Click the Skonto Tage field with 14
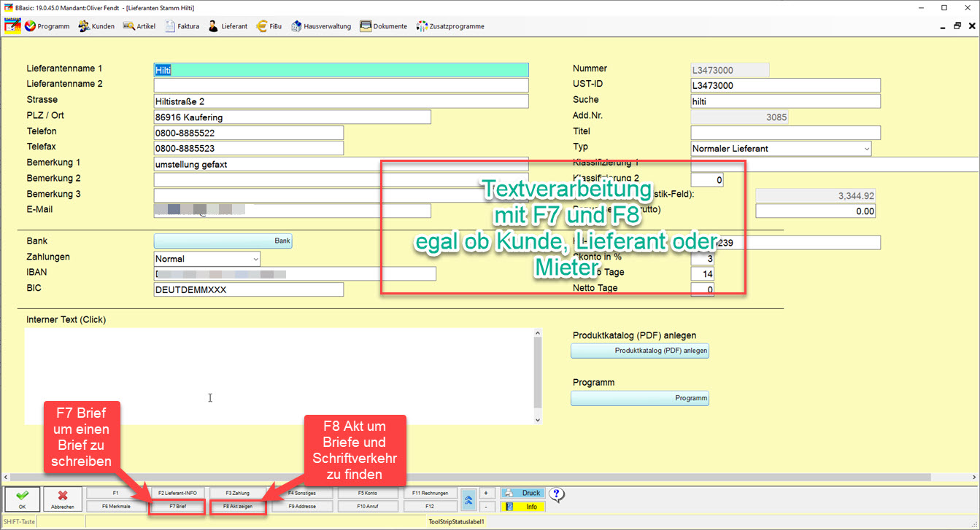The image size is (980, 530). [x=702, y=274]
